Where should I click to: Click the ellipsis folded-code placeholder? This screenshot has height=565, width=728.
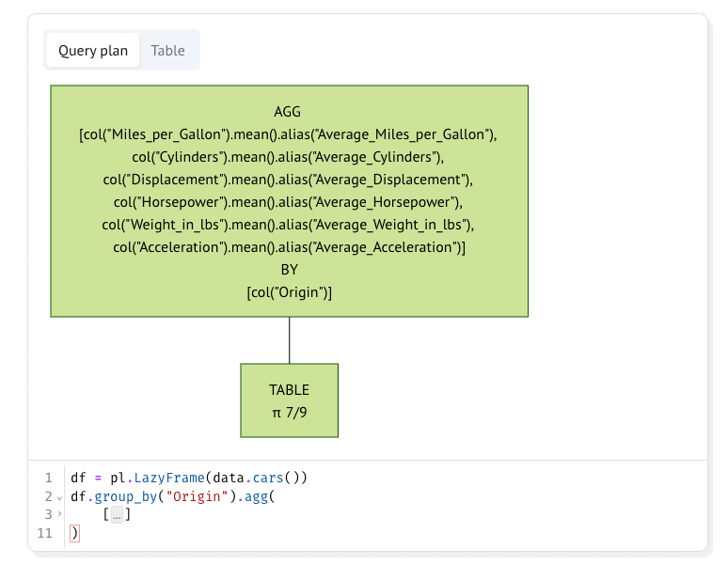[x=117, y=514]
